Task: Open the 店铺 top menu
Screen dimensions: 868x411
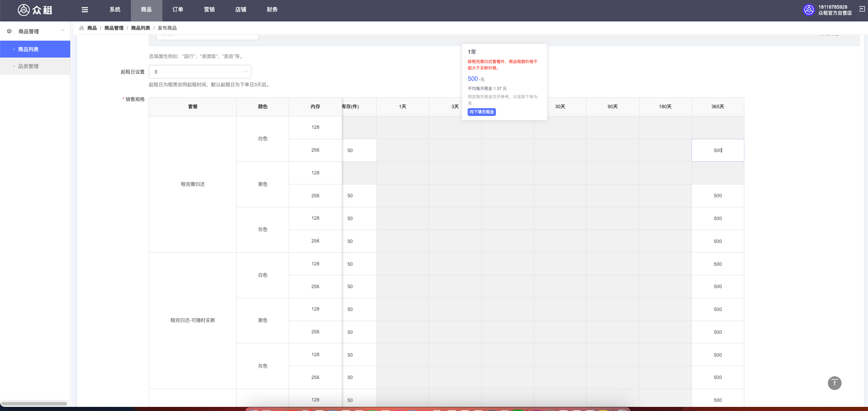Action: coord(241,10)
